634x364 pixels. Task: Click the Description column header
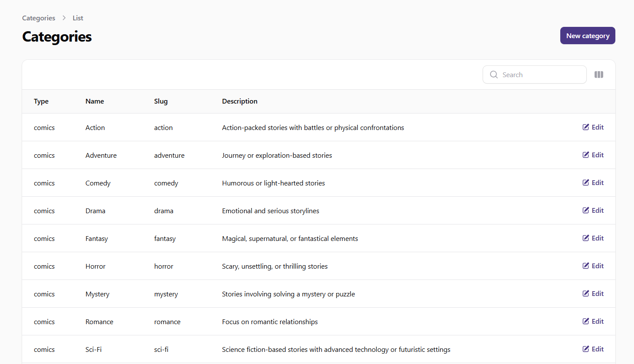(239, 101)
